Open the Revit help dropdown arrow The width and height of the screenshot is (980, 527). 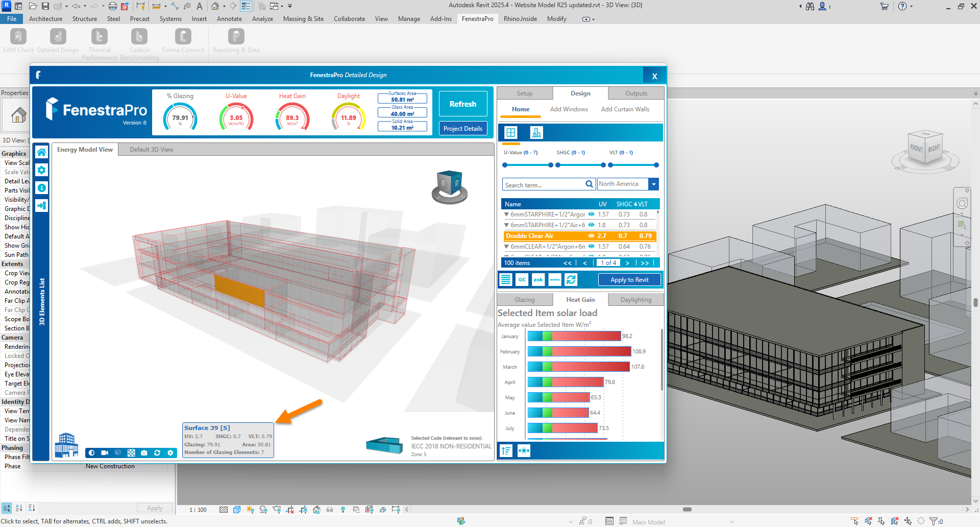point(911,6)
